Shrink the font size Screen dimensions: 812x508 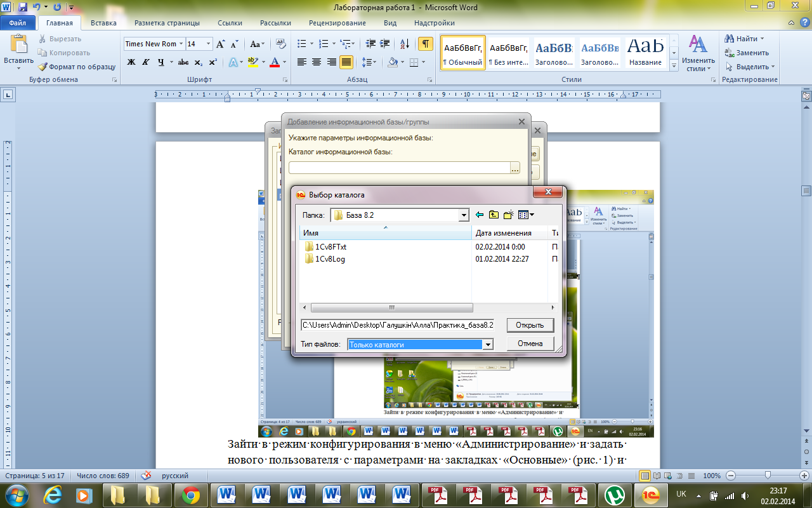(234, 44)
